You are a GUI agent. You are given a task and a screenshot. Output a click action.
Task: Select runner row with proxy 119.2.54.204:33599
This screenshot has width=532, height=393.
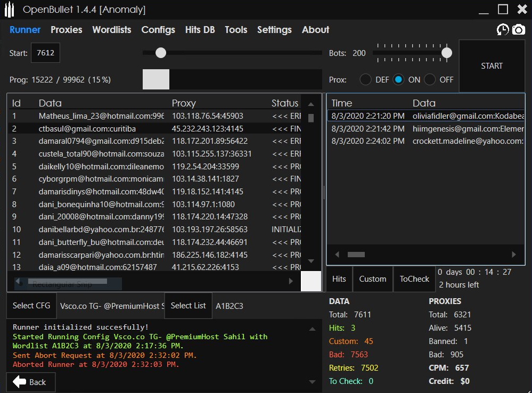(x=154, y=167)
